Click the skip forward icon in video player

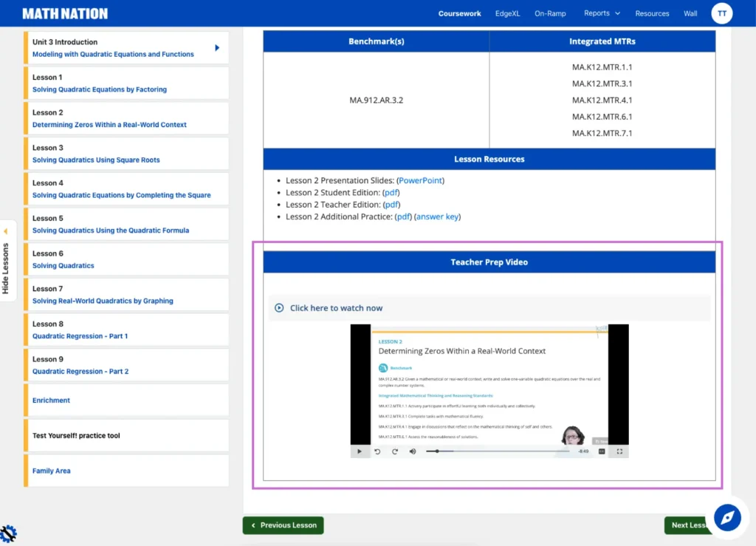tap(395, 451)
